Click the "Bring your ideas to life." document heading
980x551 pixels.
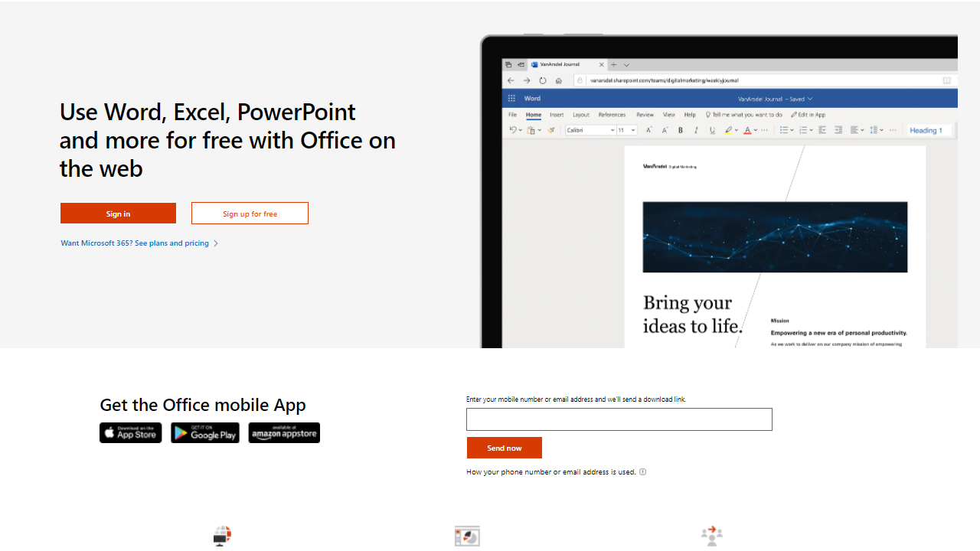click(x=693, y=315)
